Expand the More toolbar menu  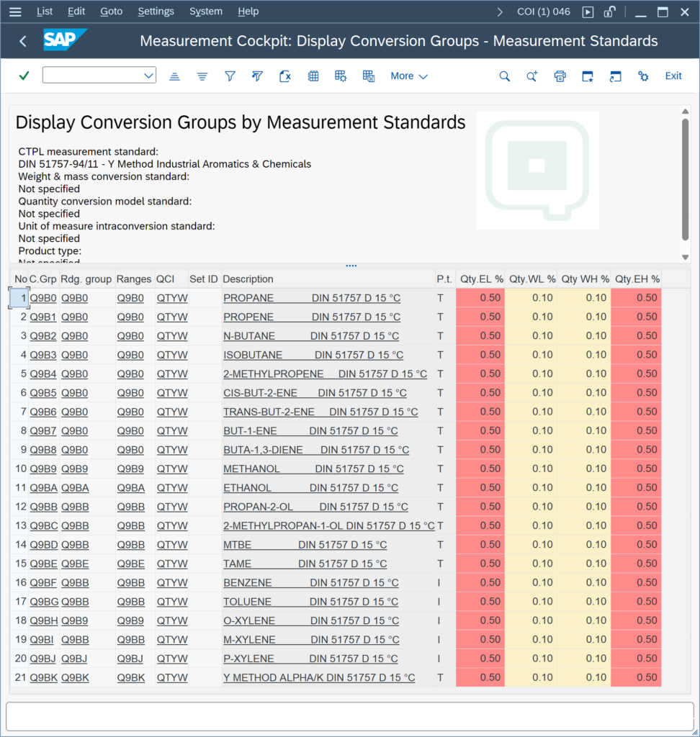409,76
